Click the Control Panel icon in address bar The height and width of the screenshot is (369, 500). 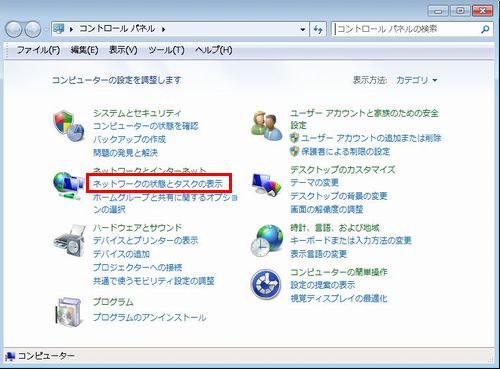point(59,29)
